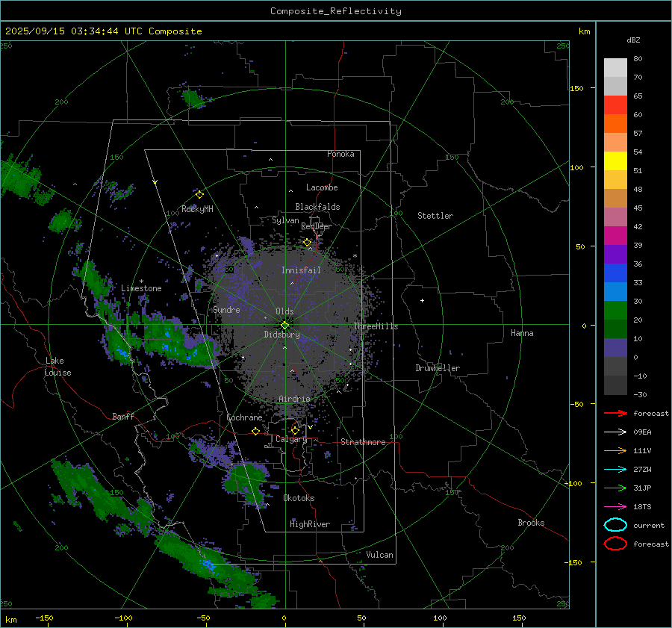Click the white plus marker west of Hanna
The image size is (672, 628).
click(422, 300)
